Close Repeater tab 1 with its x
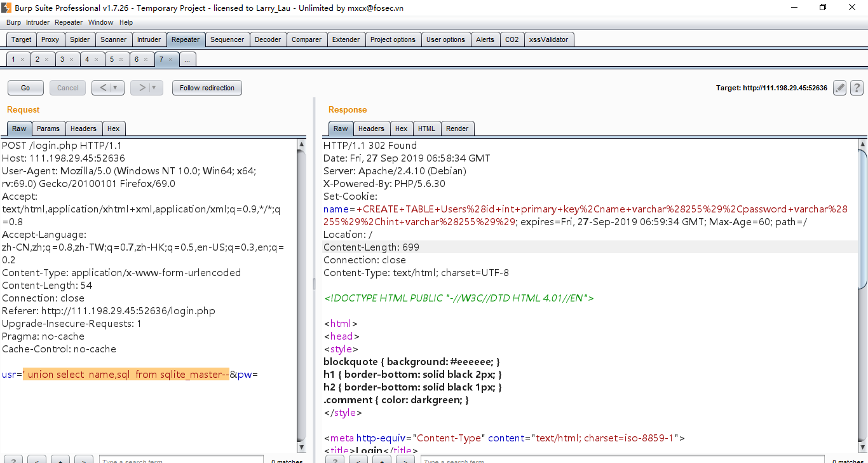This screenshot has height=463, width=868. point(22,59)
